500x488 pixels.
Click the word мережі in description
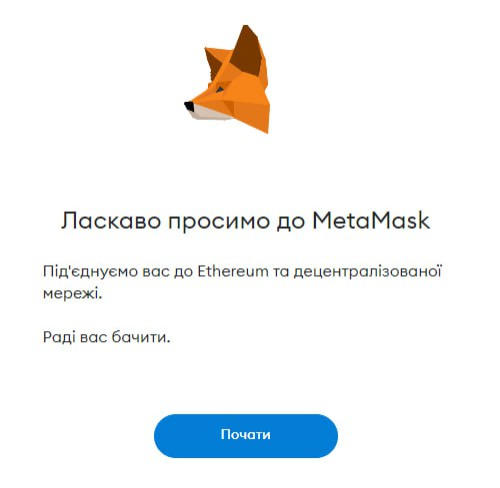(x=72, y=294)
